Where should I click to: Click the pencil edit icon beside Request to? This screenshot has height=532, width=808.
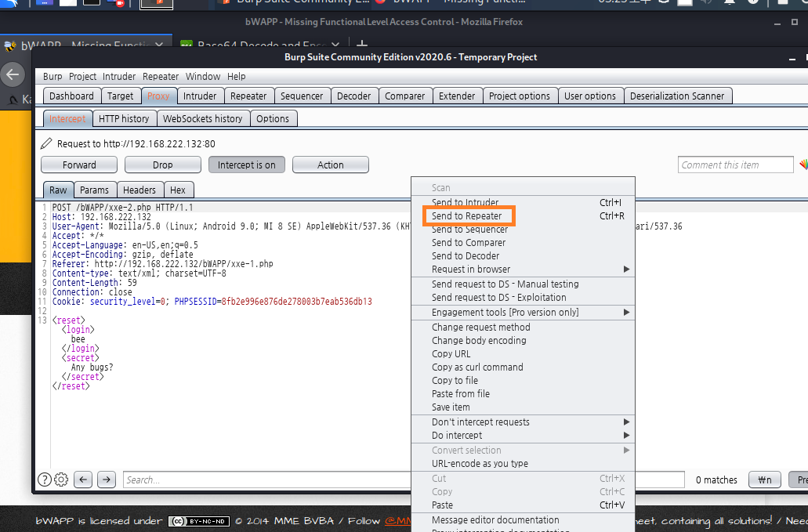pos(46,143)
